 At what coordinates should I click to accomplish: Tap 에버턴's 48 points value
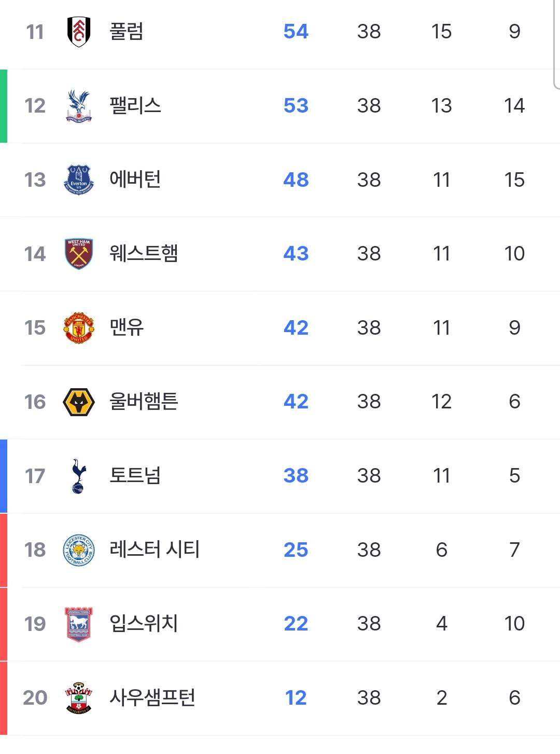pyautogui.click(x=296, y=180)
